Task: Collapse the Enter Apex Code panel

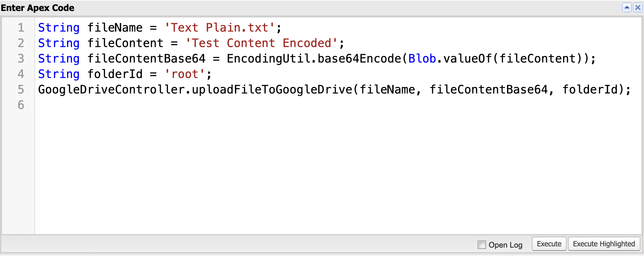Action: [x=627, y=8]
